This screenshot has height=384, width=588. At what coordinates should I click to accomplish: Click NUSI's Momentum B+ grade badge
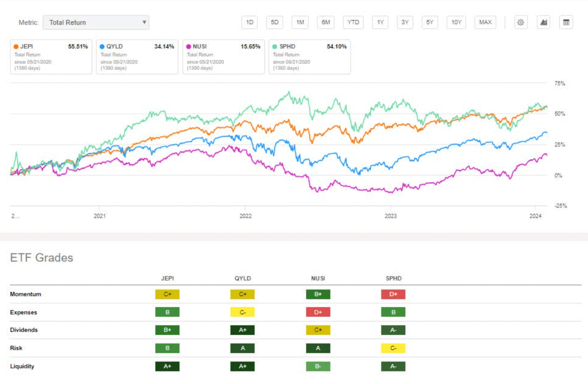click(318, 294)
